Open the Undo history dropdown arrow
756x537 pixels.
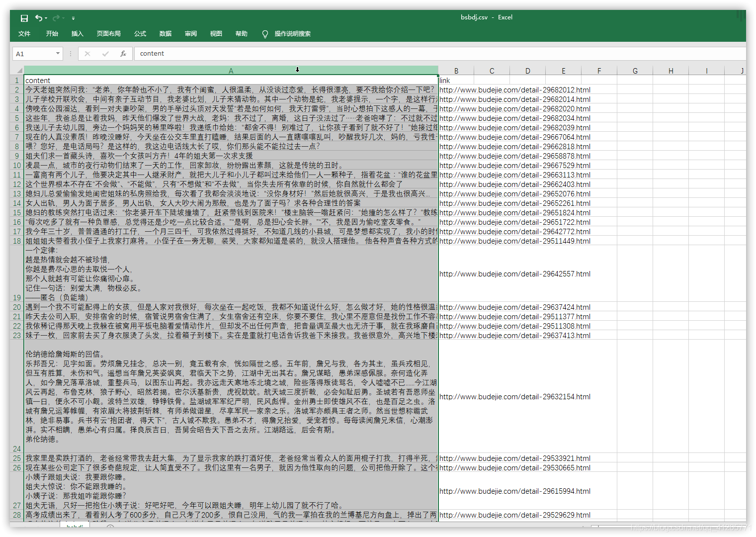[46, 18]
